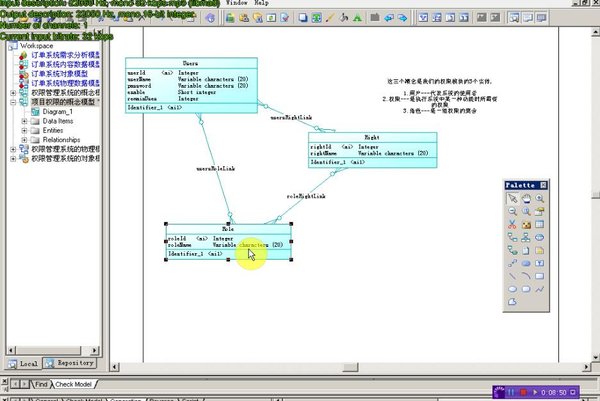This screenshot has width=600, height=401.
Task: Close the Palette toolbox
Action: point(543,185)
